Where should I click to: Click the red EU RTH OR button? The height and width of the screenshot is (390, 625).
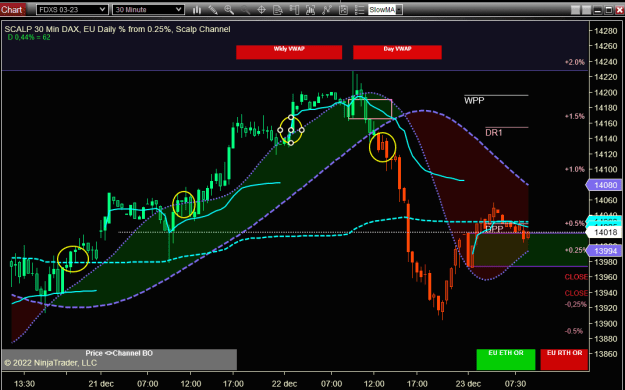tap(564, 359)
